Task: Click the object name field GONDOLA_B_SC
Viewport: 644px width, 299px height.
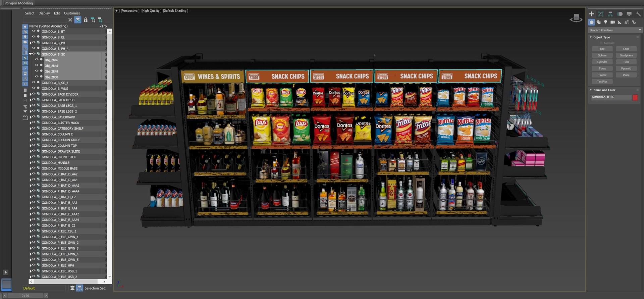Action: 611,97
